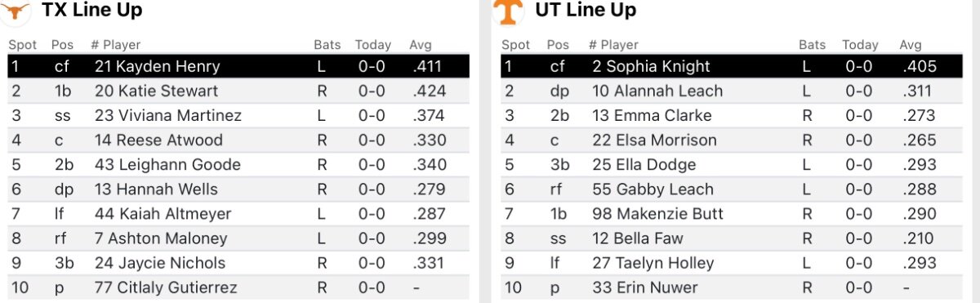Pick Erin Nuwer pitcher row
This screenshot has width=980, height=303.
[731, 287]
